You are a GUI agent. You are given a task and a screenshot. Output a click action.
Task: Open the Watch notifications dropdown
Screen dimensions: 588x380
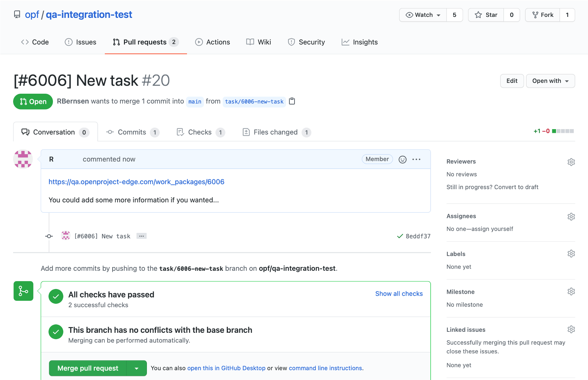(423, 15)
